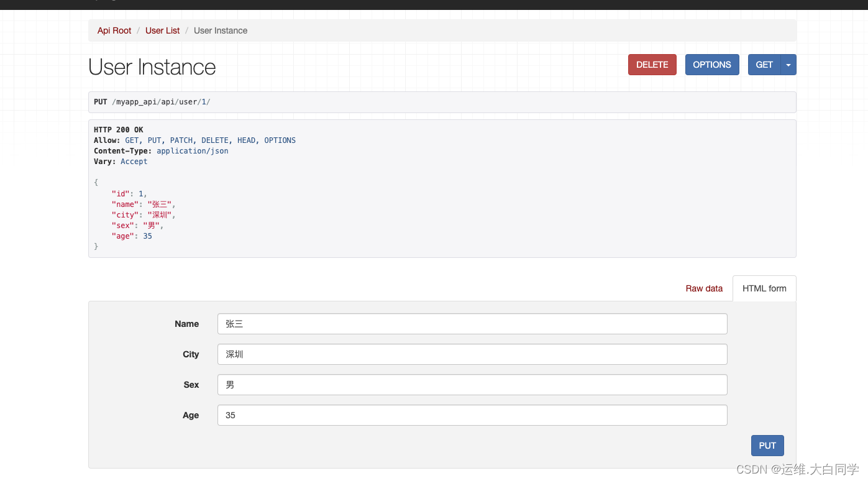This screenshot has width=868, height=481.
Task: Send an OPTIONS request
Action: click(712, 65)
